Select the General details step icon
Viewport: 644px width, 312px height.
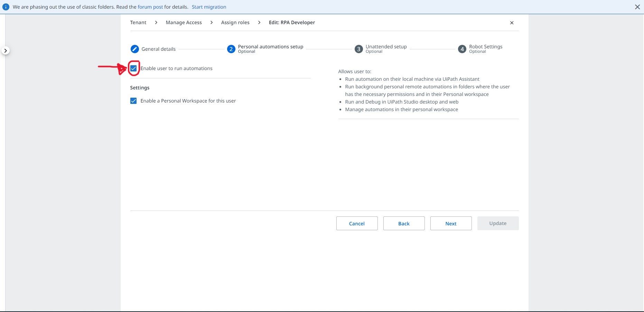pyautogui.click(x=134, y=49)
